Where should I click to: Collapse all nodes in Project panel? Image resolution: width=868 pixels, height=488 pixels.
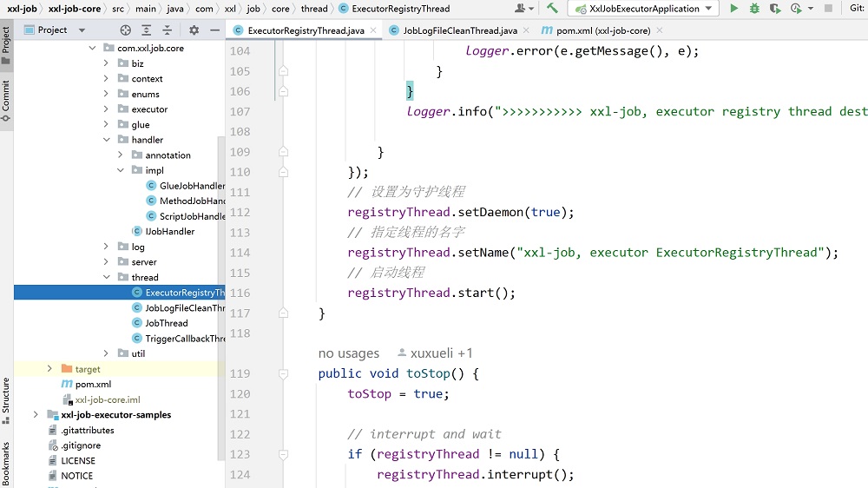[168, 30]
